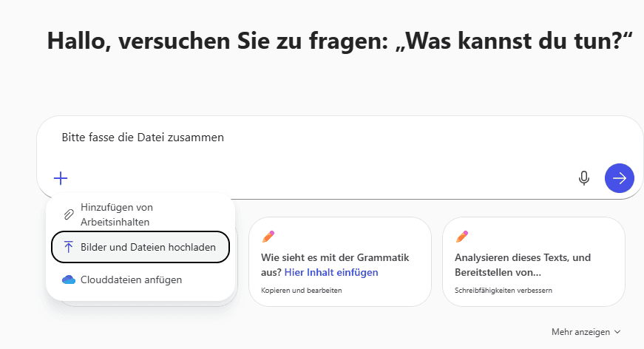Open the "Hier Inhalt einfügen" link

tap(331, 272)
